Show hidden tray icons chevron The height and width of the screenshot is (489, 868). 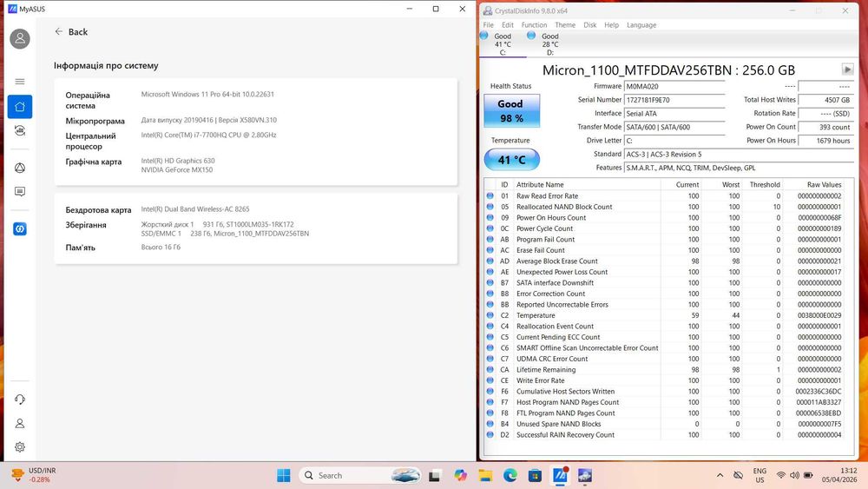(x=720, y=475)
